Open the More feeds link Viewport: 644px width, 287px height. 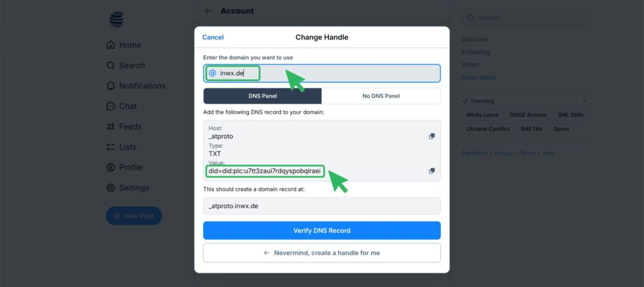[x=479, y=77]
